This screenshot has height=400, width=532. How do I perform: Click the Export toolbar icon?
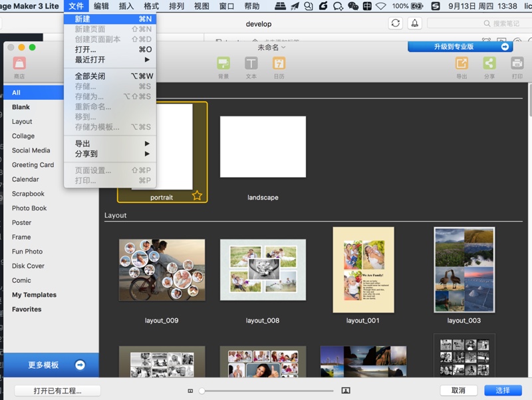click(x=462, y=63)
